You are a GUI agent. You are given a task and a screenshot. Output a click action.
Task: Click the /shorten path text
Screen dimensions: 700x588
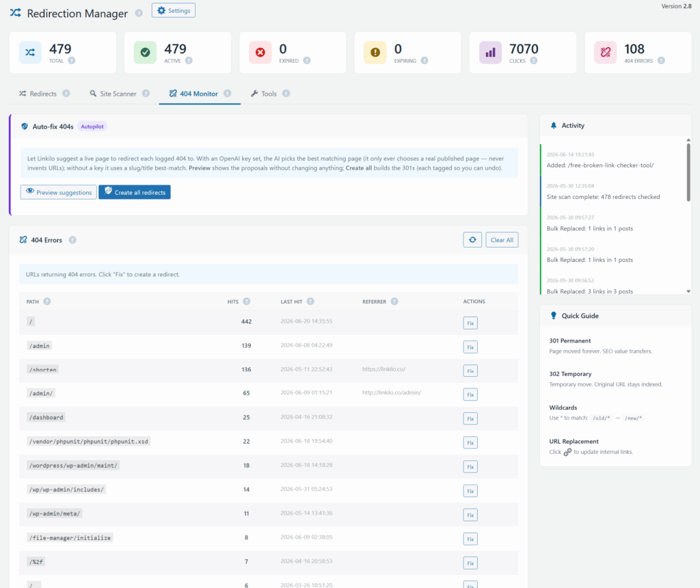pos(43,370)
